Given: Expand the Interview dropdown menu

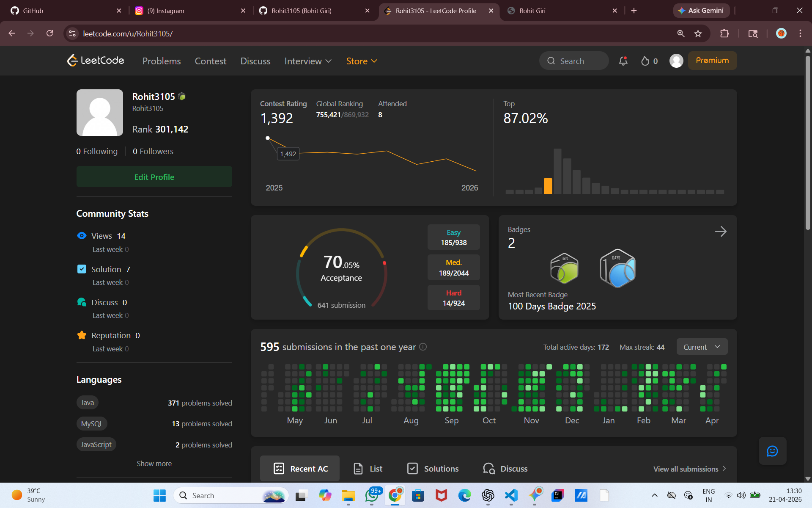Looking at the screenshot, I should 308,61.
